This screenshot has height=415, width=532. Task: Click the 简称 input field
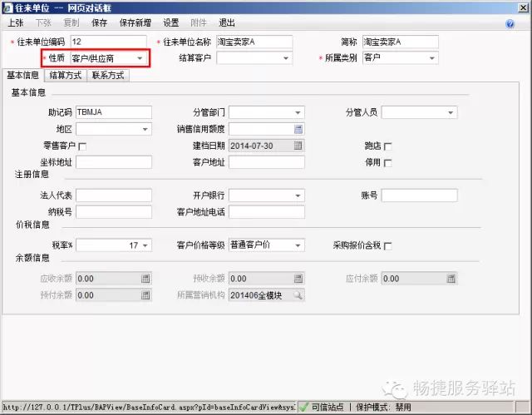coord(401,42)
